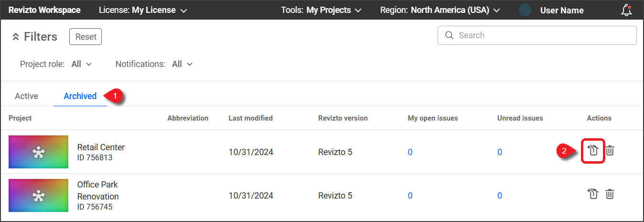The height and width of the screenshot is (222, 644).
Task: Restore the Office Park Renovation project
Action: click(593, 194)
